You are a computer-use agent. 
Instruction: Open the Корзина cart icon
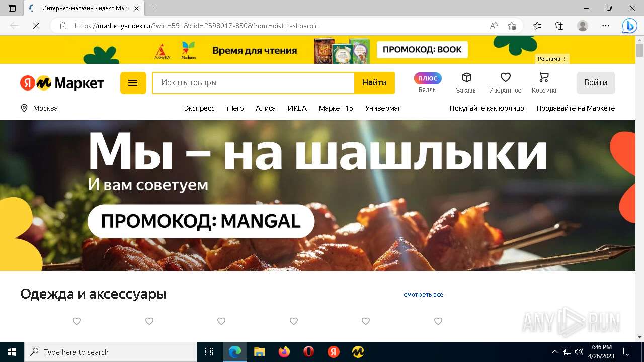[x=544, y=83]
